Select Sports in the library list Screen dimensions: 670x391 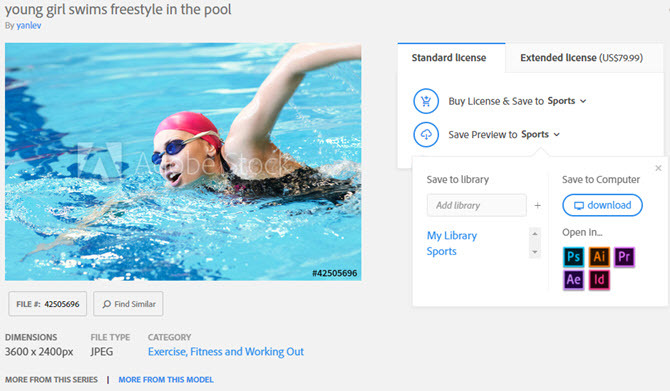(x=441, y=251)
